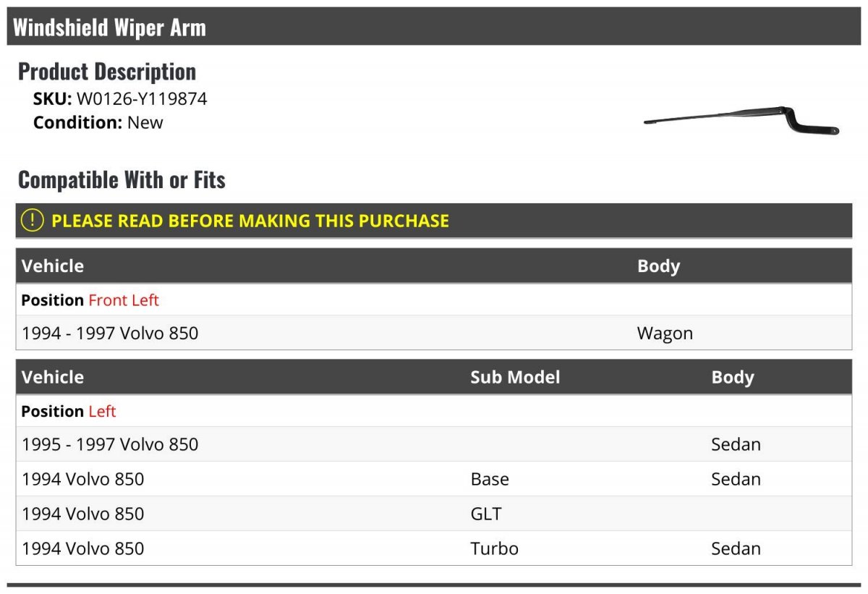This screenshot has width=868, height=594.
Task: Click the Turbo sub model cell
Action: pos(495,548)
